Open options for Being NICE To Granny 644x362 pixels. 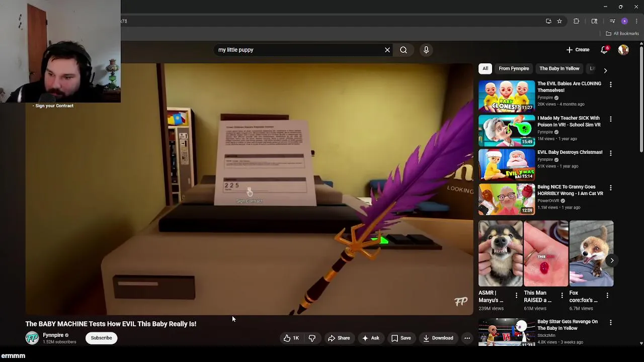pyautogui.click(x=611, y=188)
